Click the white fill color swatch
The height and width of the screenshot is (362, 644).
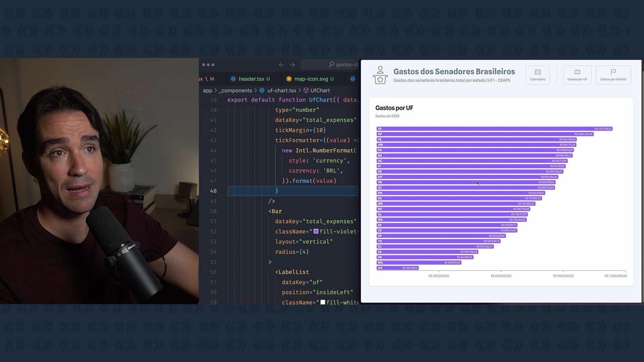pyautogui.click(x=323, y=302)
